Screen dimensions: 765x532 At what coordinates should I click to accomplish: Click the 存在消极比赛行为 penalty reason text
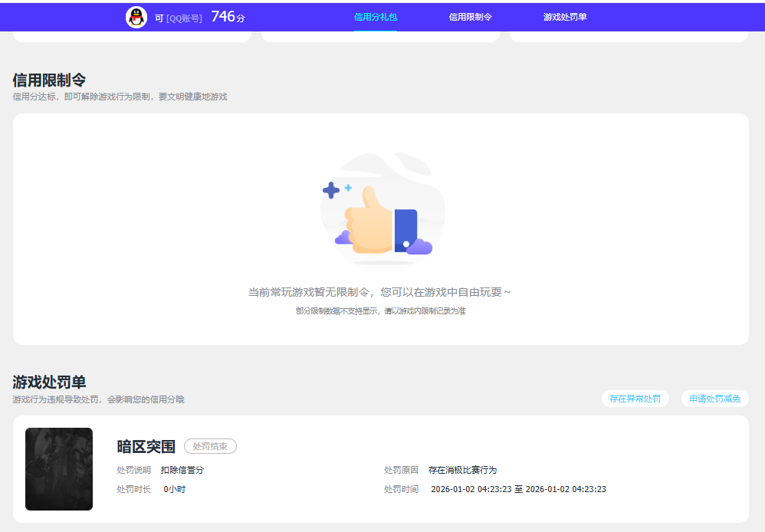pos(465,468)
